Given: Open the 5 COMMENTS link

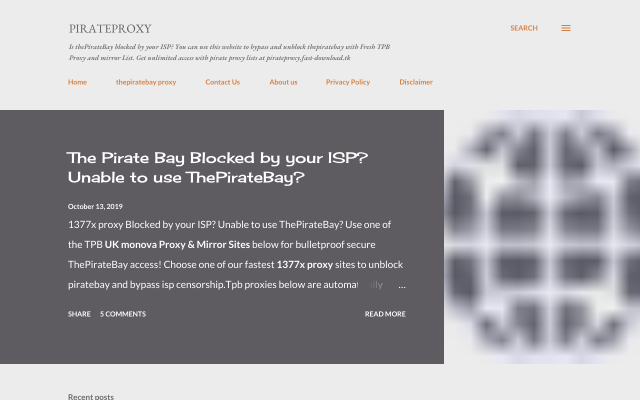Looking at the screenshot, I should [x=123, y=314].
